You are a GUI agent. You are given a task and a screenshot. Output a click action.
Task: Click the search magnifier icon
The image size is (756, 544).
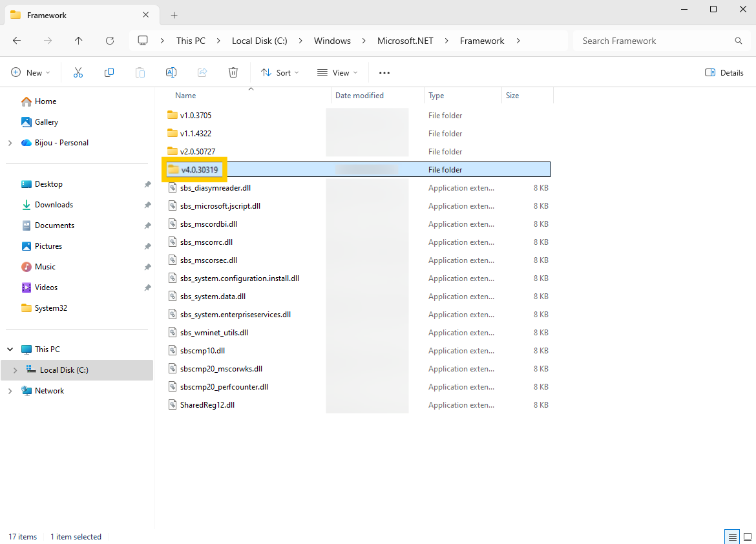(738, 41)
